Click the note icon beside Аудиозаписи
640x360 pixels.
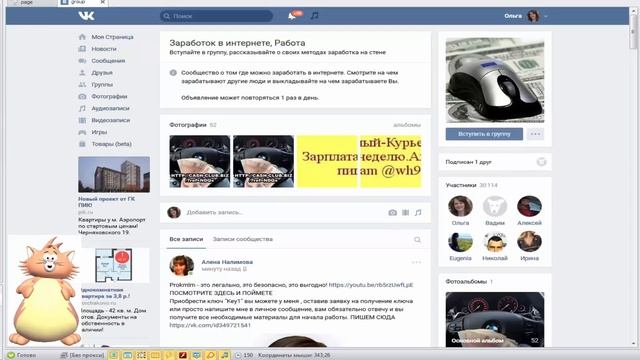[x=82, y=108]
